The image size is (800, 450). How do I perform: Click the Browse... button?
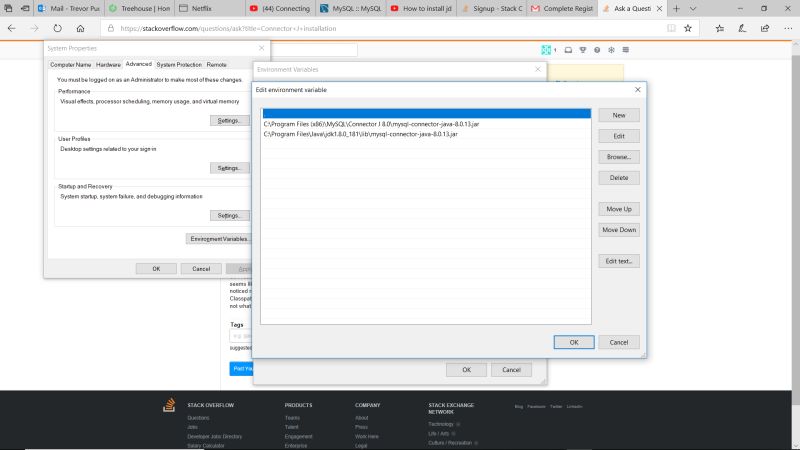[619, 157]
